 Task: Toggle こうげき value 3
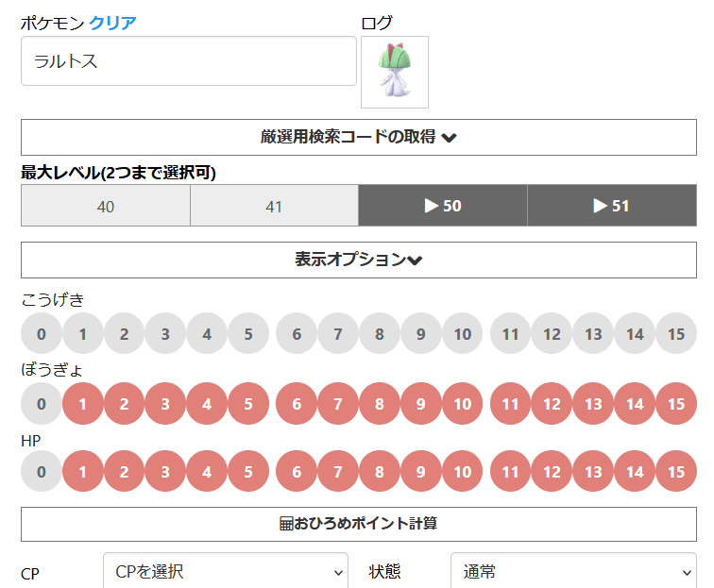(x=165, y=333)
